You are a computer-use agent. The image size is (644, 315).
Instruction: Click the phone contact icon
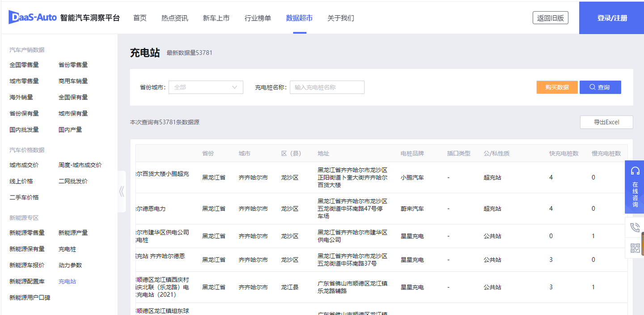pos(635,227)
